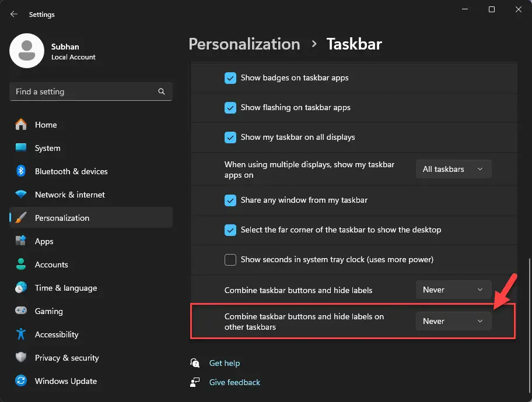Screen dimensions: 532x402
Task: Click the user profile avatar
Action: tap(27, 51)
